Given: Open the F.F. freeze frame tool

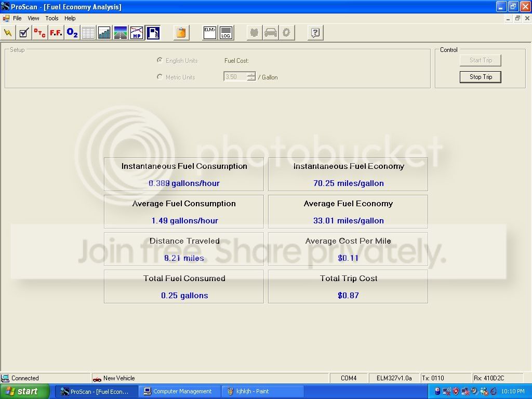Looking at the screenshot, I should 56,33.
